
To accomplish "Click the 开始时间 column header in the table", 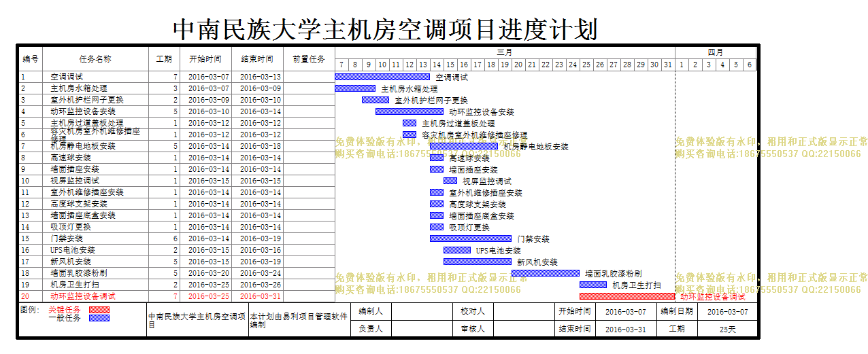I will click(x=205, y=59).
